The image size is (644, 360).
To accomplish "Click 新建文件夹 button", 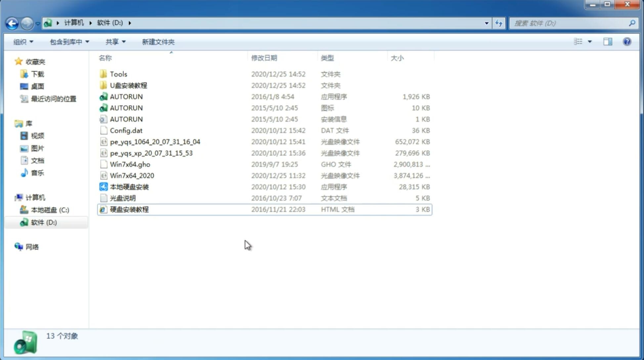I will 158,42.
